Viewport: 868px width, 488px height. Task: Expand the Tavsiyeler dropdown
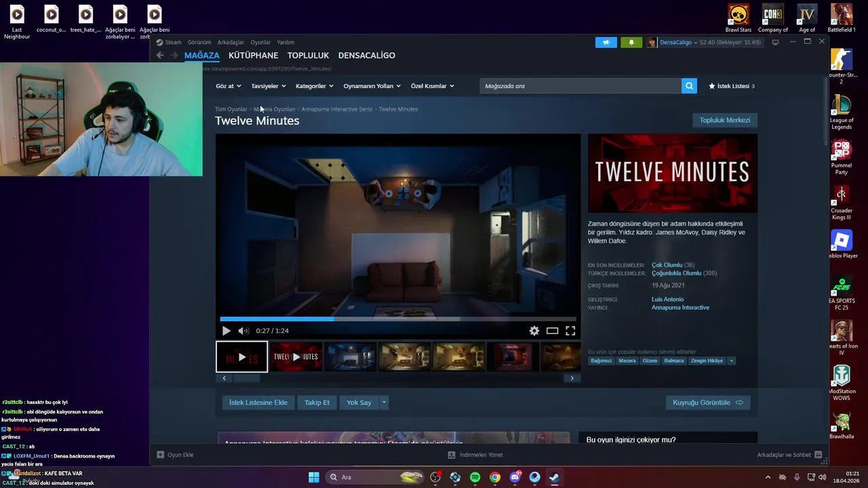[x=269, y=86]
